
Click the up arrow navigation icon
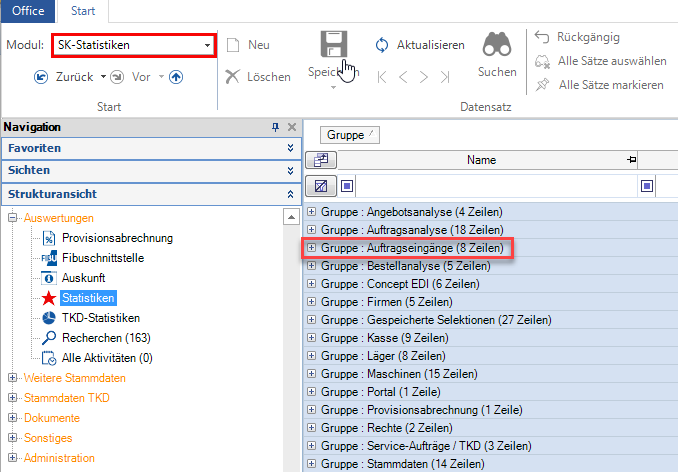(176, 76)
